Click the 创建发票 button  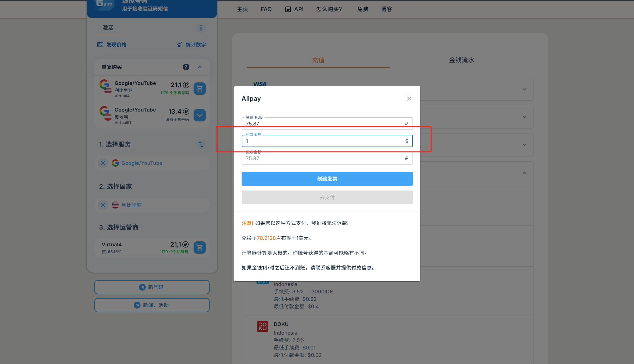point(327,179)
